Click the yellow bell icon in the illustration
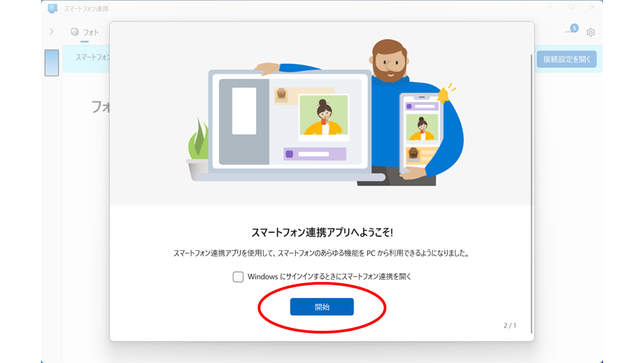Viewport: 644px width, 363px height. tap(443, 95)
